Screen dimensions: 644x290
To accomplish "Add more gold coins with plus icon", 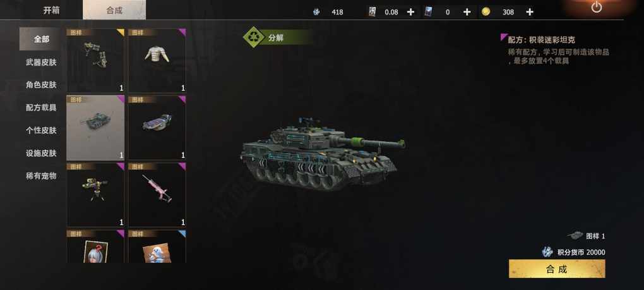I will tap(530, 12).
